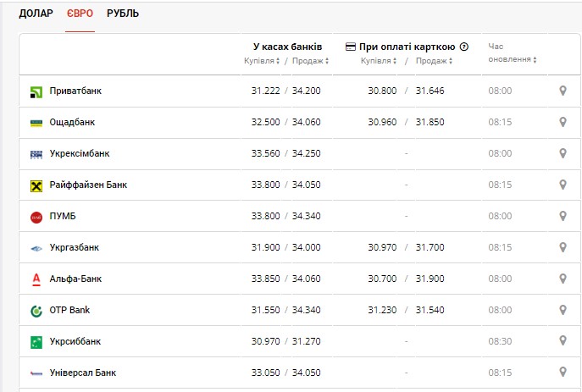This screenshot has height=392, width=582.
Task: Sort by cash desk Продаж column
Action: tap(309, 61)
